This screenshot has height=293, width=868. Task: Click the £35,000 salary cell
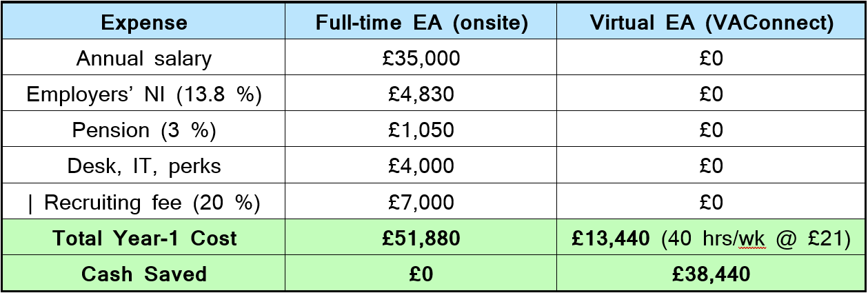point(421,58)
